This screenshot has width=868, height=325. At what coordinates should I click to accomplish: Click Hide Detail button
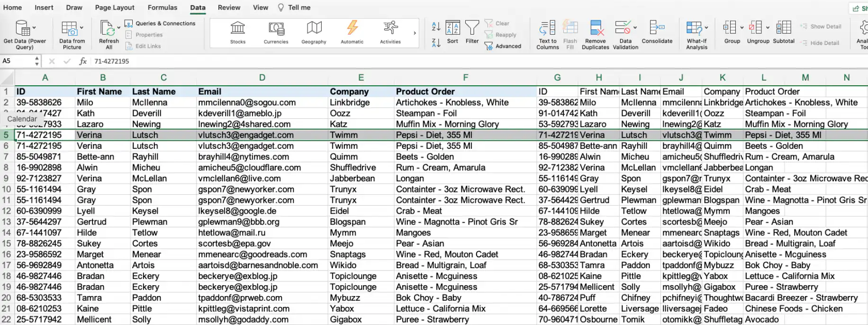tap(820, 43)
